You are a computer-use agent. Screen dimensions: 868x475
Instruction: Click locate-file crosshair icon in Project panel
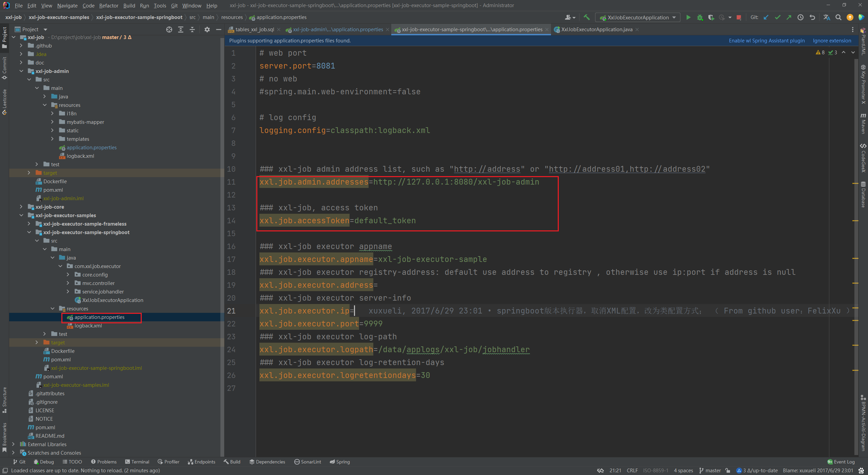pos(169,30)
